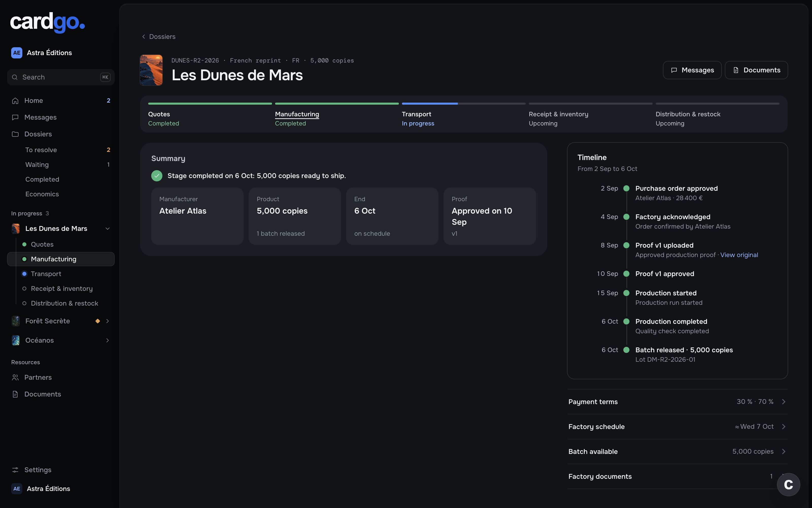
Task: Open Payment terms details chevron
Action: coord(784,402)
